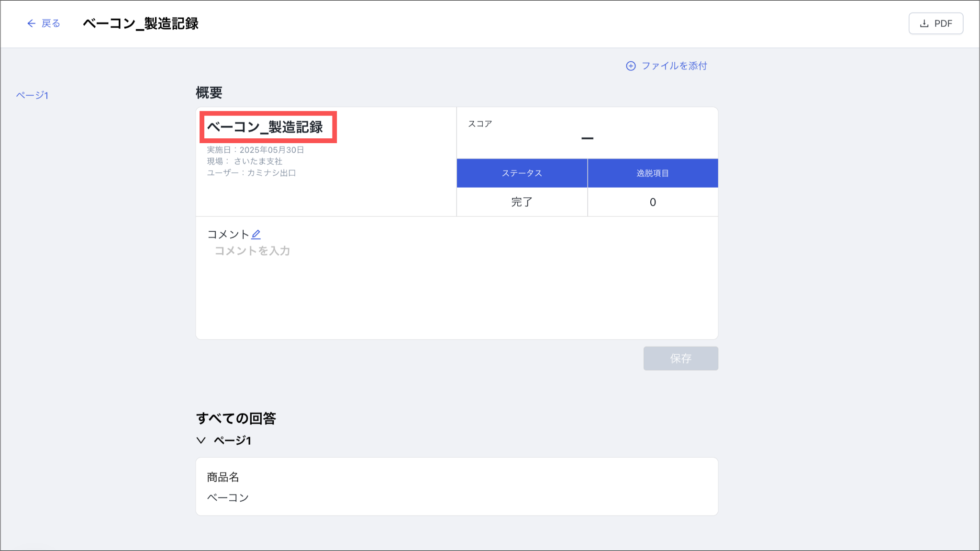Click the コメントを入力 comment field
Screen dimensions: 980x551
coord(252,251)
